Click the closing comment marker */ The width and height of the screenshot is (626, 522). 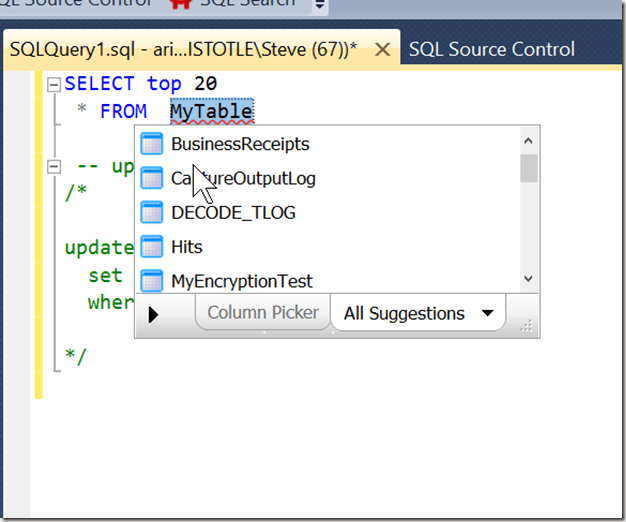(76, 357)
